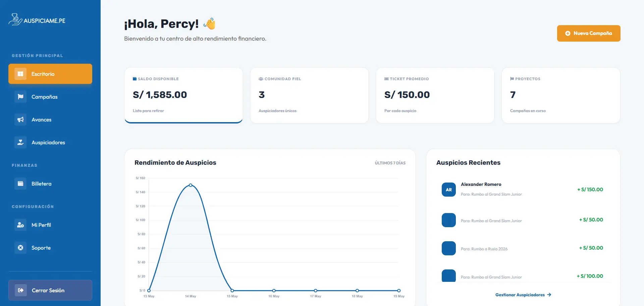Viewport: 644px width, 306px height.
Task: Select the Rumbo a Rusia 2026 sponsorship row
Action: point(523,248)
